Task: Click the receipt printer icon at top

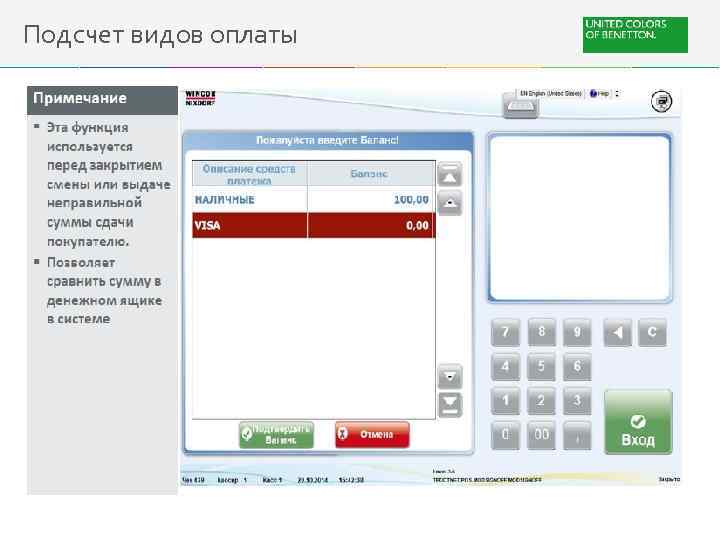Action: 520,107
